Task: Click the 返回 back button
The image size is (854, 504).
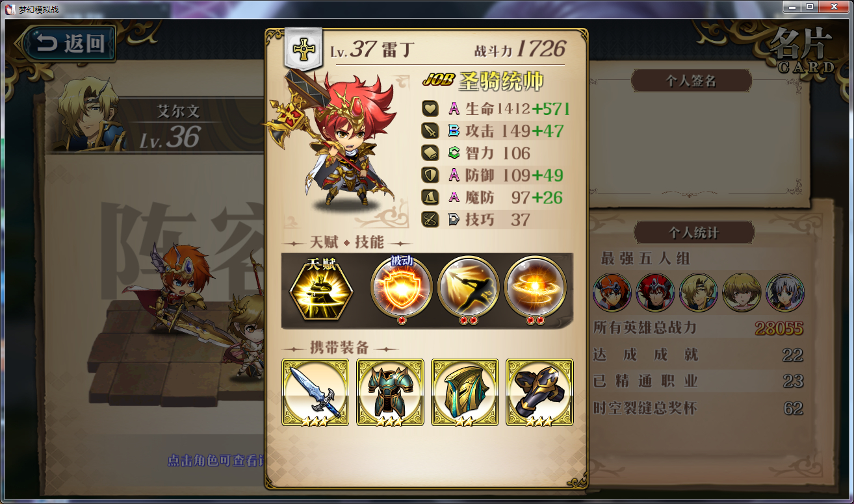Action: click(x=69, y=44)
